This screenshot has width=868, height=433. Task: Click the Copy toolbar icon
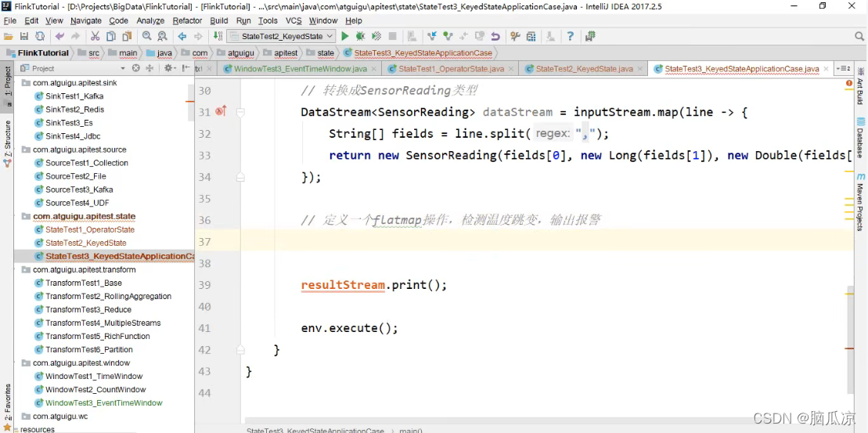(x=111, y=36)
